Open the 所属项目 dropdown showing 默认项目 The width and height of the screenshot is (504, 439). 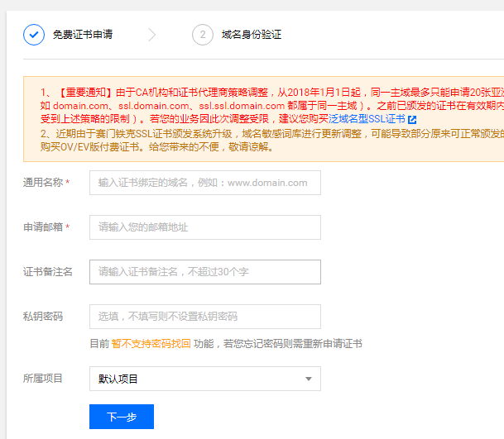point(205,379)
